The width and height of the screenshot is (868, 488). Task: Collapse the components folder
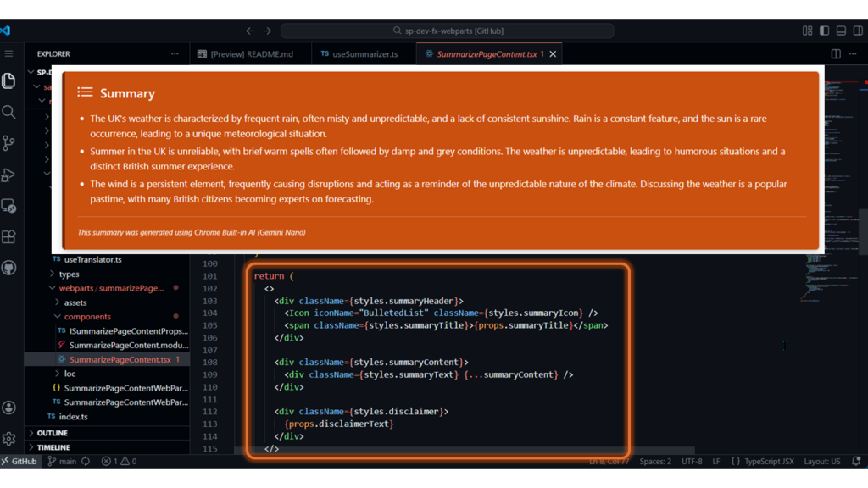coord(86,317)
